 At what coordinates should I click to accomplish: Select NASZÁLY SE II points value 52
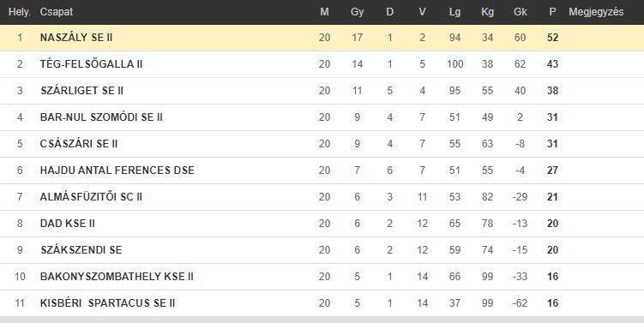click(552, 38)
